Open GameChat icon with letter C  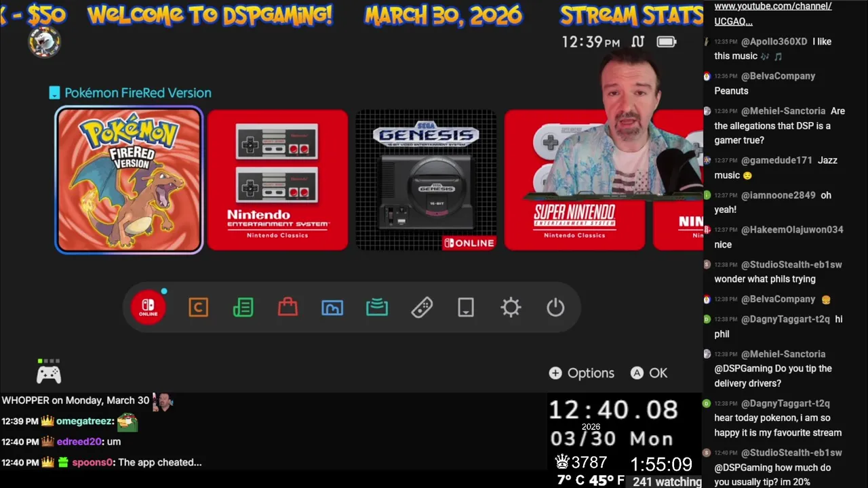(198, 308)
